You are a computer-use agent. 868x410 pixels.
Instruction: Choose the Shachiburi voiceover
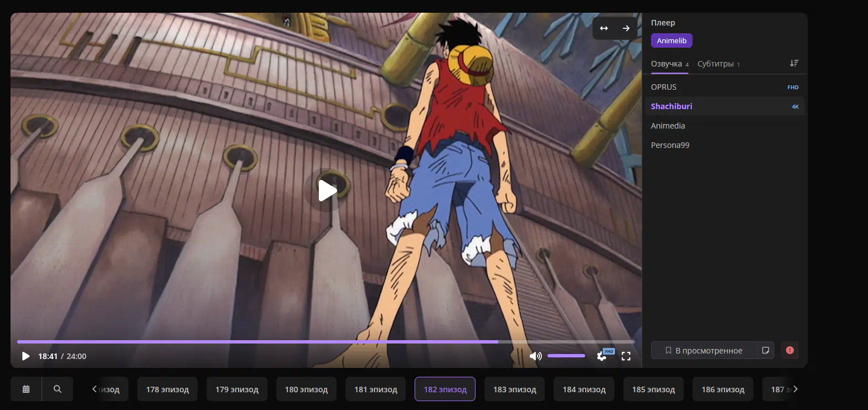(x=725, y=106)
